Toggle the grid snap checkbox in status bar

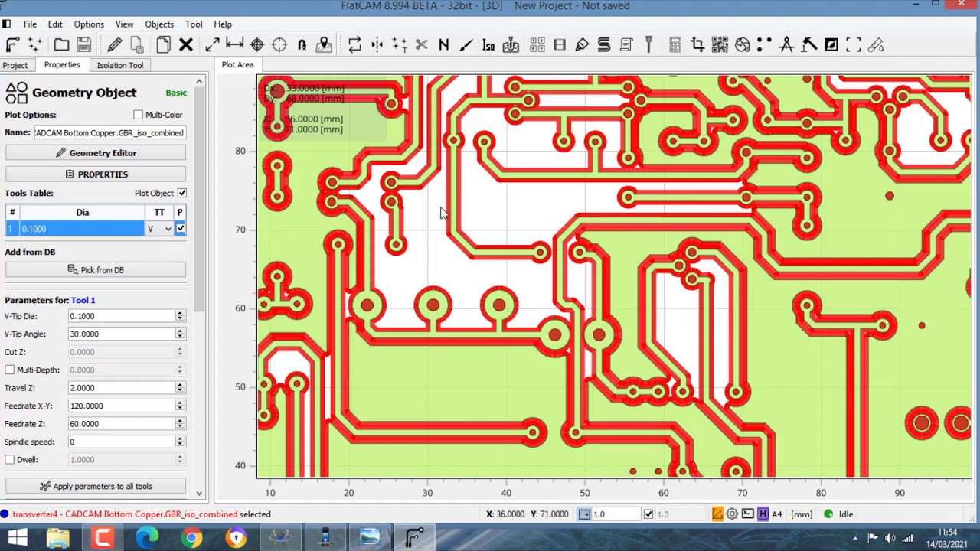pyautogui.click(x=648, y=514)
